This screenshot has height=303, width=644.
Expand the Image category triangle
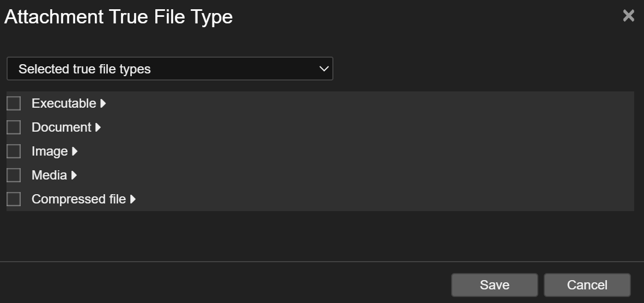[x=75, y=151]
